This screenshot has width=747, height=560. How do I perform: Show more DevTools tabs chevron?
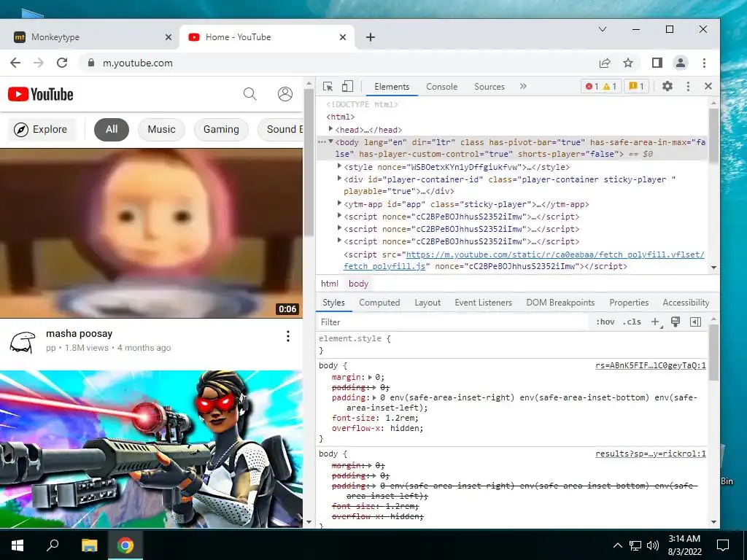523,86
